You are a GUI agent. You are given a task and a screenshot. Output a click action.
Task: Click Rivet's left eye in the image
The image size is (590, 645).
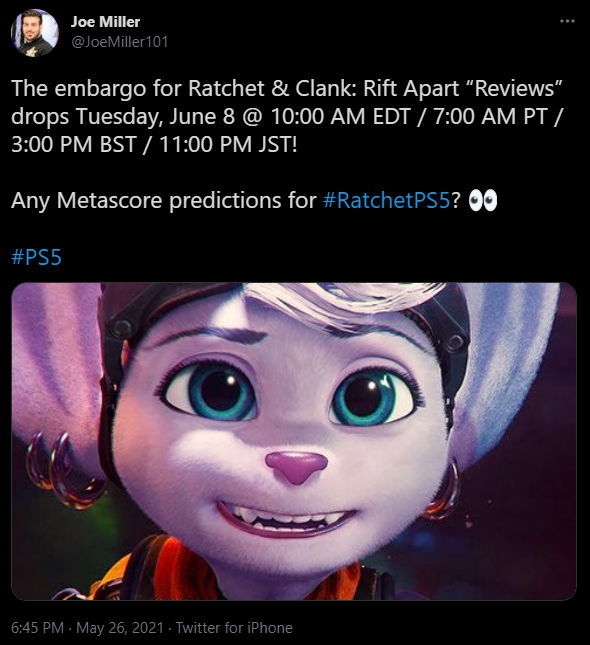214,393
